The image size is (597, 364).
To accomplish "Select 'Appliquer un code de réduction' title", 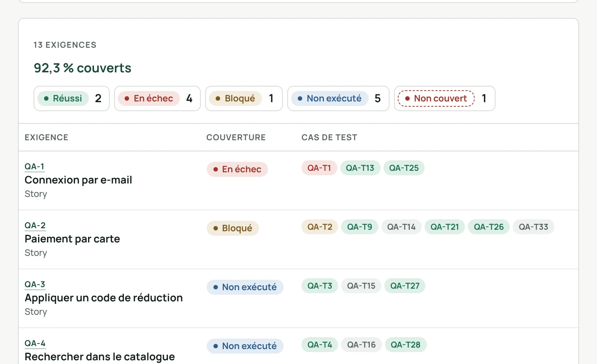I will (104, 298).
